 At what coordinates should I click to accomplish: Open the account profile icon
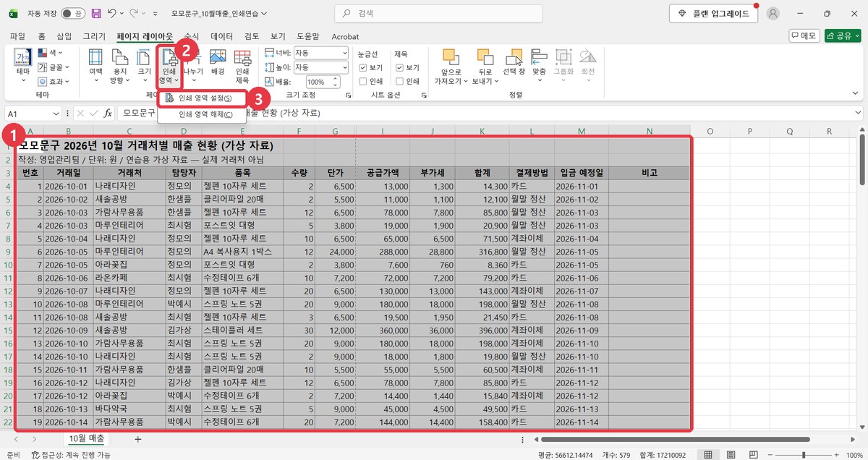pos(773,13)
